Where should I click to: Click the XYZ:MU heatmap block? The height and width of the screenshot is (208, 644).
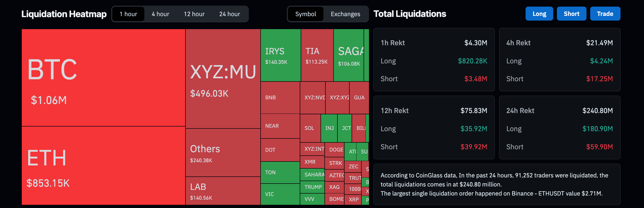click(x=223, y=79)
